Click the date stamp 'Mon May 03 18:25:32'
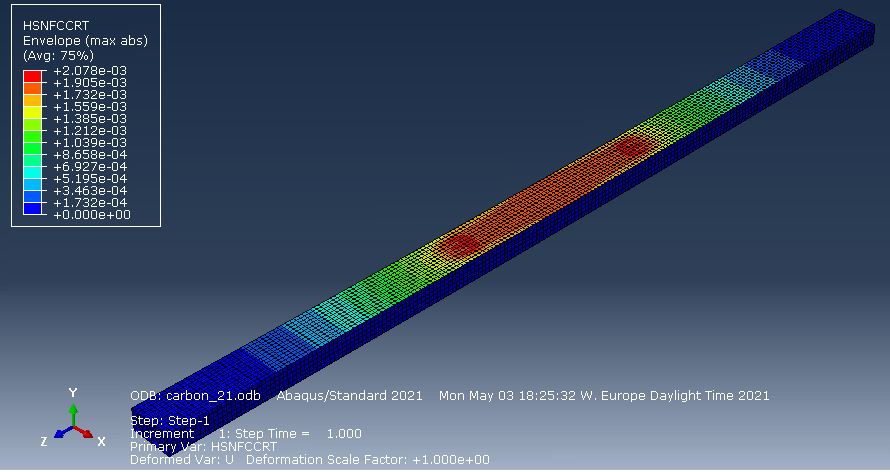 [x=505, y=395]
